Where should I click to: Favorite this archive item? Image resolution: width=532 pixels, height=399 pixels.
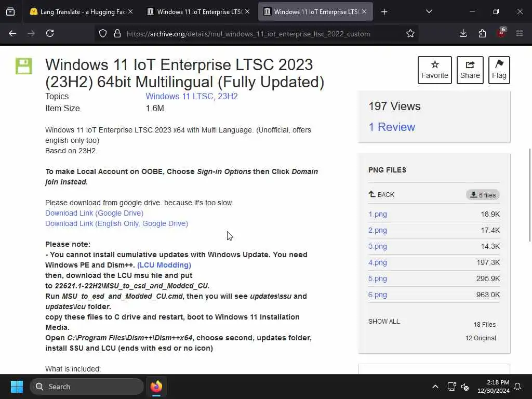tap(435, 70)
